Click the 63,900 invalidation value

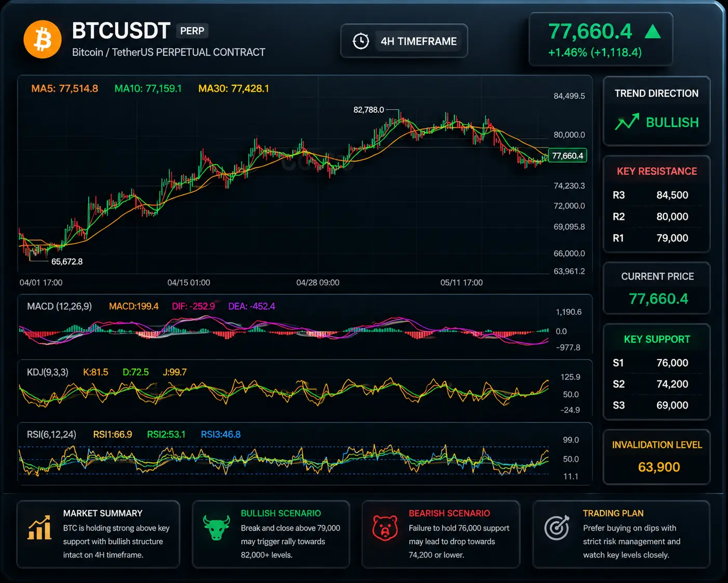[659, 467]
